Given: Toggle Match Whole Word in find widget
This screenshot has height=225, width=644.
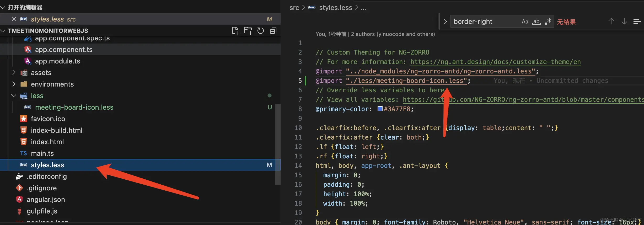Looking at the screenshot, I should 536,22.
